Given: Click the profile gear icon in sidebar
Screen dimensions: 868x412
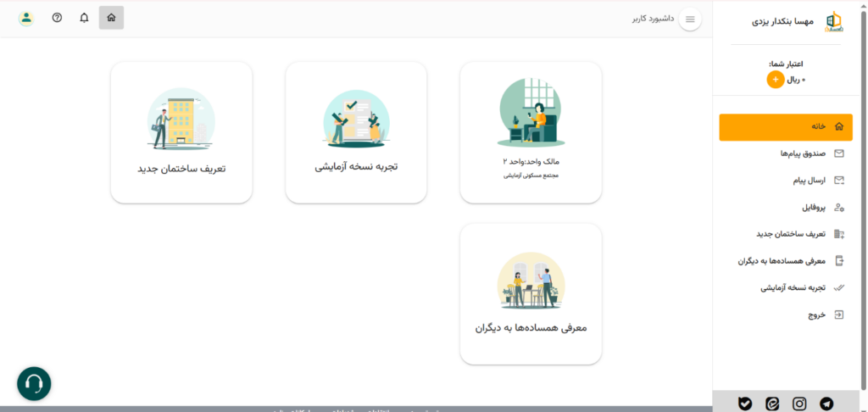Looking at the screenshot, I should pos(838,208).
